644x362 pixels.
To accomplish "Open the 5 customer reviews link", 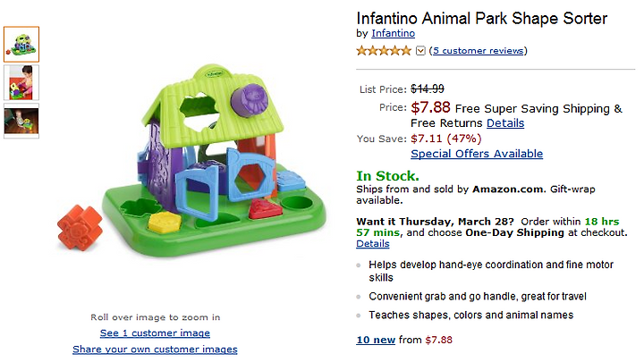I will point(478,51).
